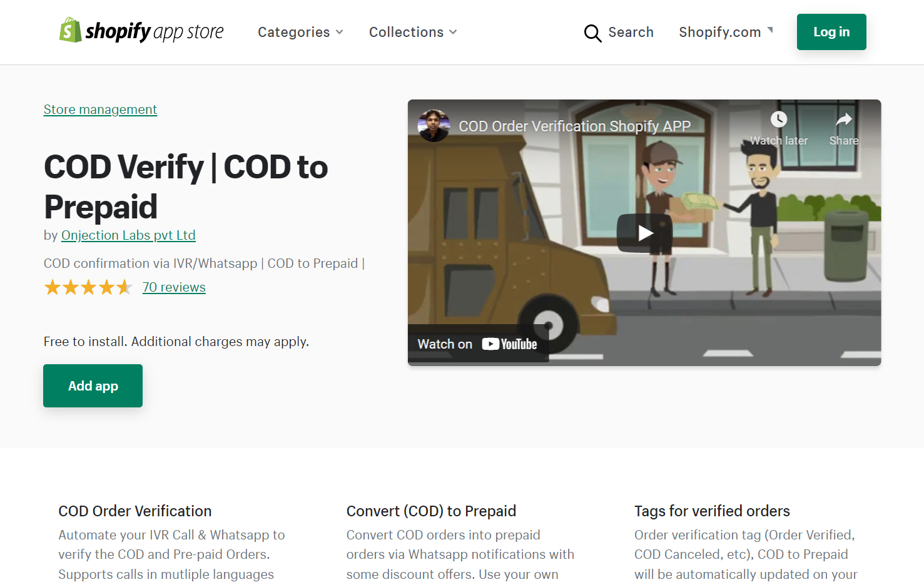Open the 70 reviews link
Viewport: 924px width, 587px height.
point(174,287)
